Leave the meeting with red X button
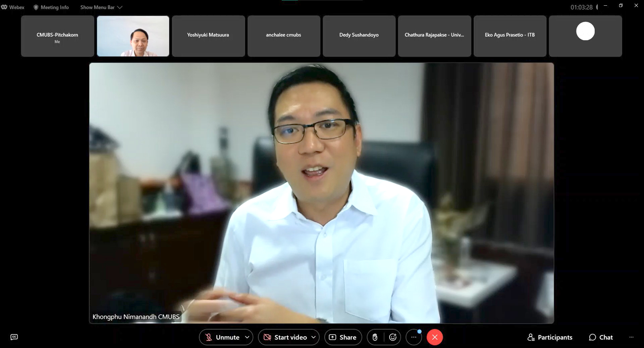 pos(435,337)
